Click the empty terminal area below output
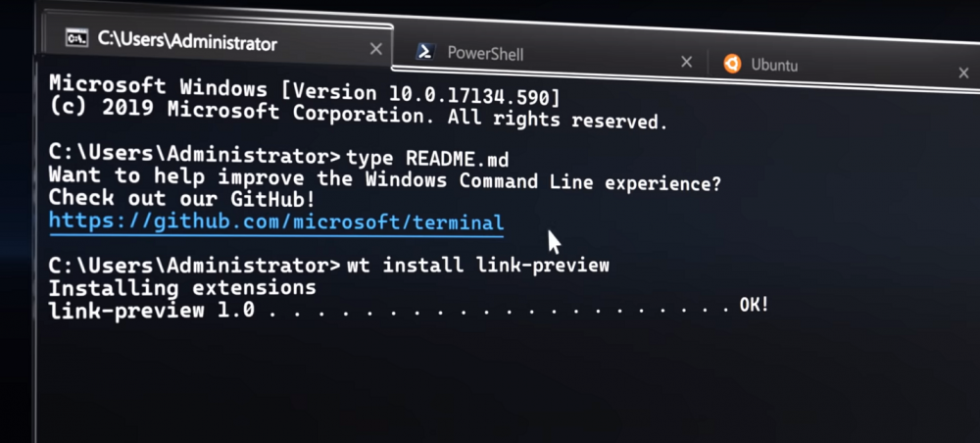Image resolution: width=980 pixels, height=443 pixels. coord(500,381)
